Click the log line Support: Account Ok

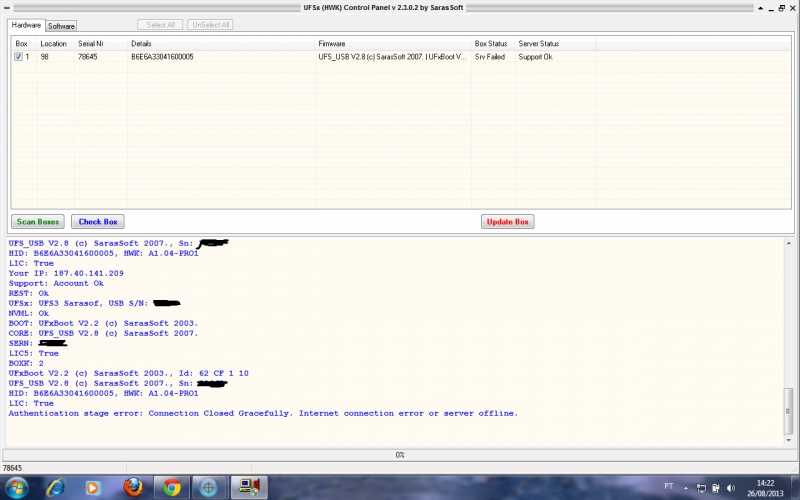56,283
